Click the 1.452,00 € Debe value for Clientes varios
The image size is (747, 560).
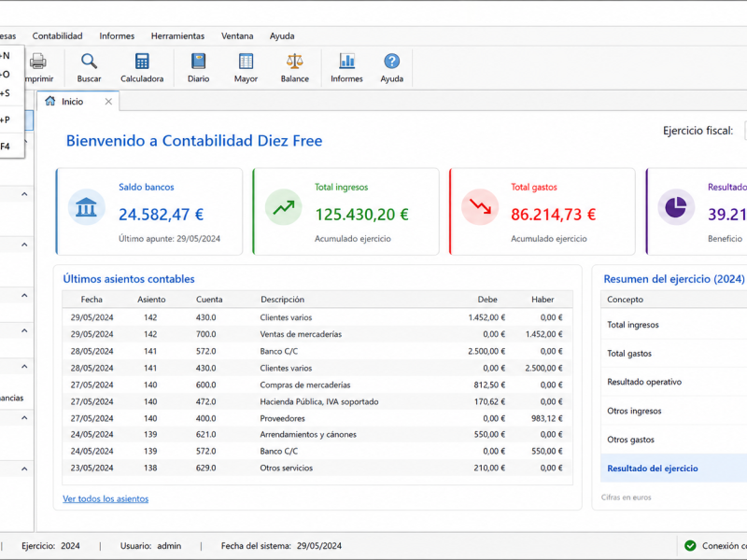[x=486, y=317]
